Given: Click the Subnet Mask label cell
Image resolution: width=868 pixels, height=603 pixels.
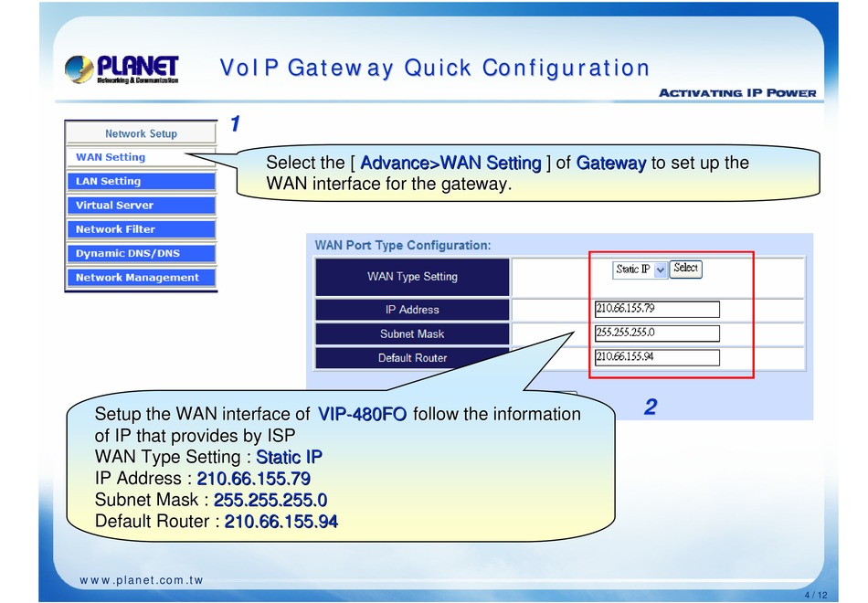Looking at the screenshot, I should pyautogui.click(x=412, y=333).
